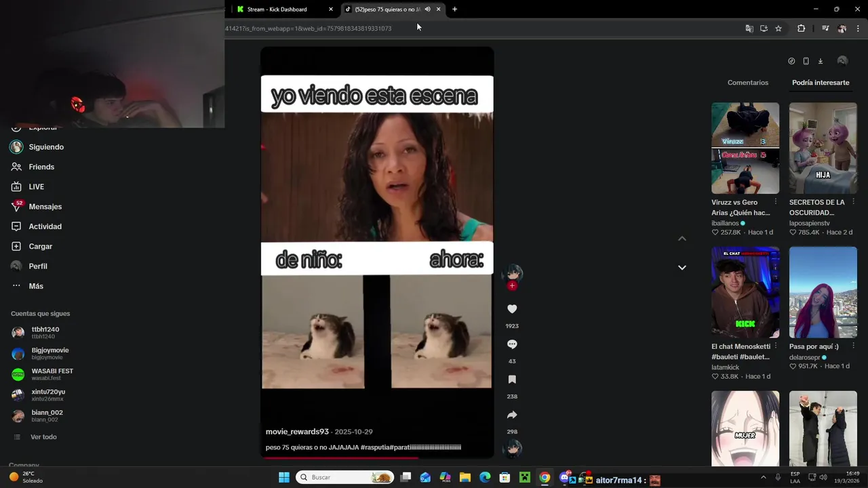Open Minecraft from the taskbar
The image size is (868, 488).
tap(524, 477)
